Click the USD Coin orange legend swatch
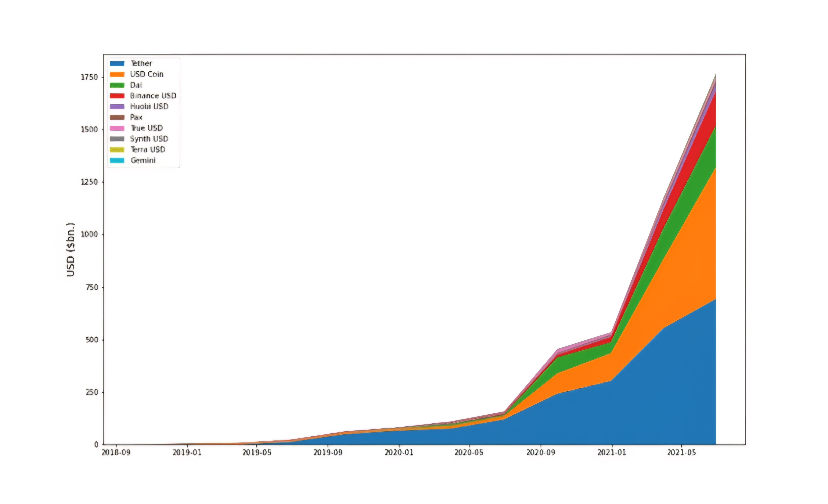828x504 pixels. (x=117, y=74)
